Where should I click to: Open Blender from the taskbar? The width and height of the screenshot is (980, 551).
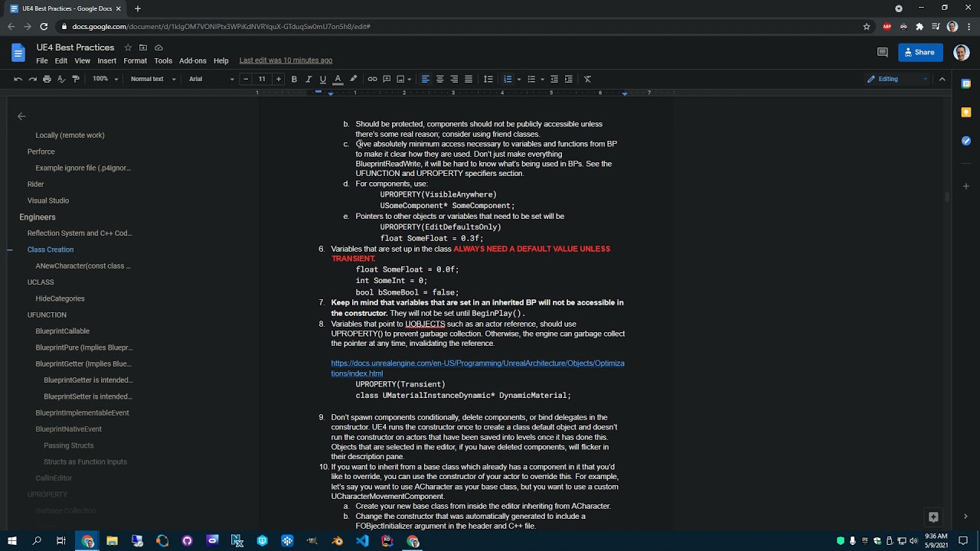[338, 541]
